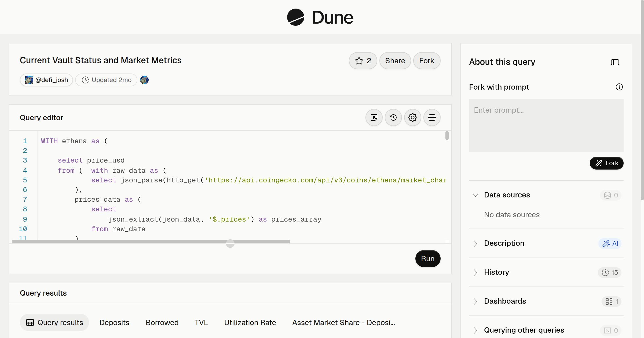644x338 pixels.
Task: Click the black Fork with prompt button
Action: point(606,163)
